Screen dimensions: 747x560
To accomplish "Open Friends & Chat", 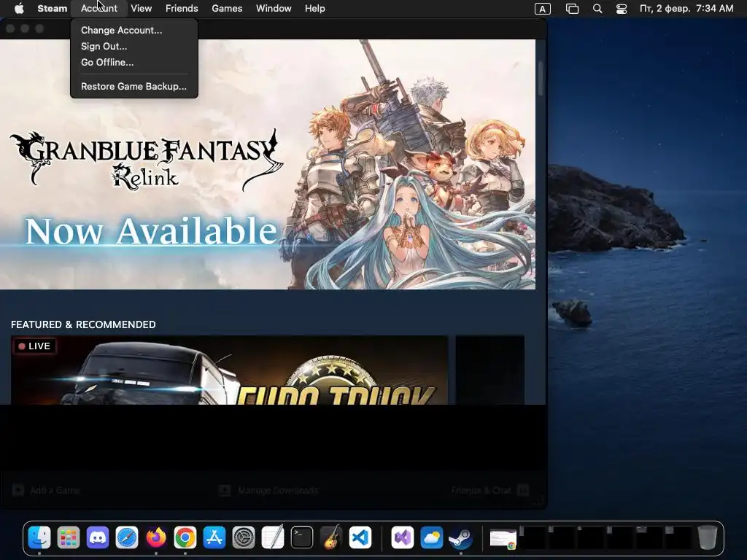I will coord(481,491).
